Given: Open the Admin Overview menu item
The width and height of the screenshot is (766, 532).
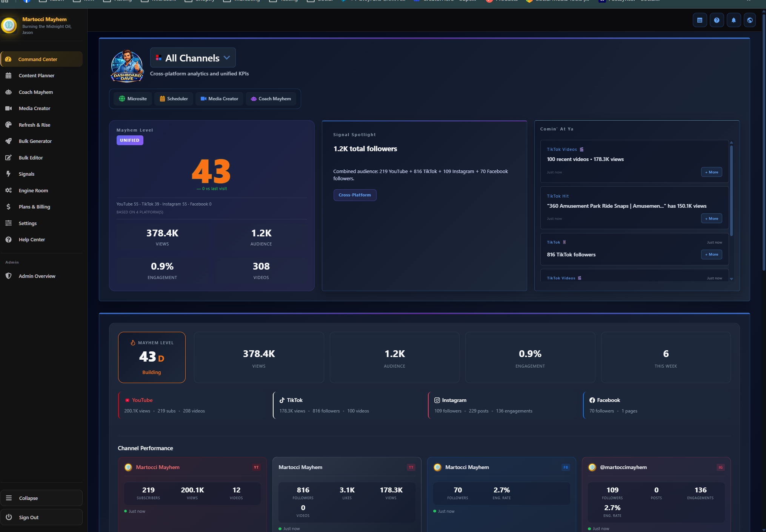Looking at the screenshot, I should point(37,276).
